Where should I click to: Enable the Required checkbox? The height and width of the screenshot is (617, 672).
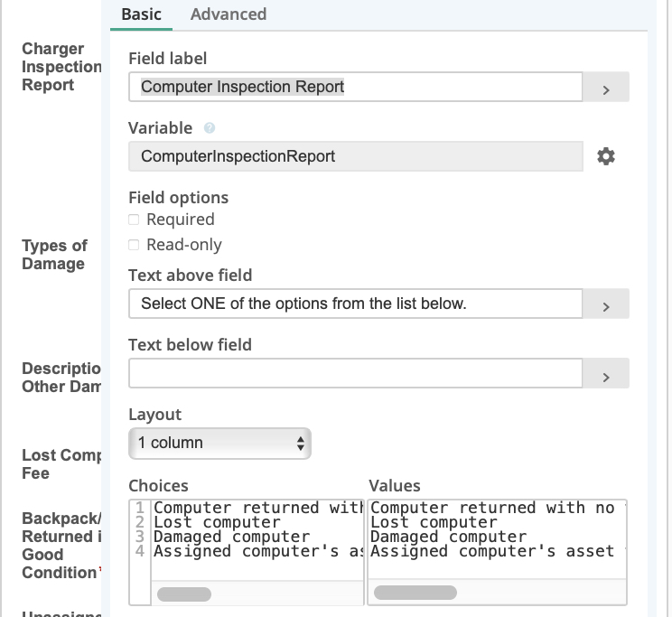(134, 220)
